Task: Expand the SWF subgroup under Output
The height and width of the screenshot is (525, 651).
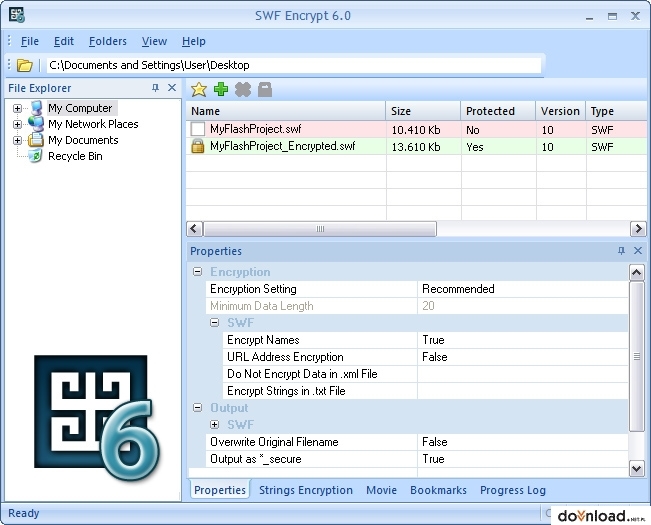Action: pyautogui.click(x=215, y=425)
